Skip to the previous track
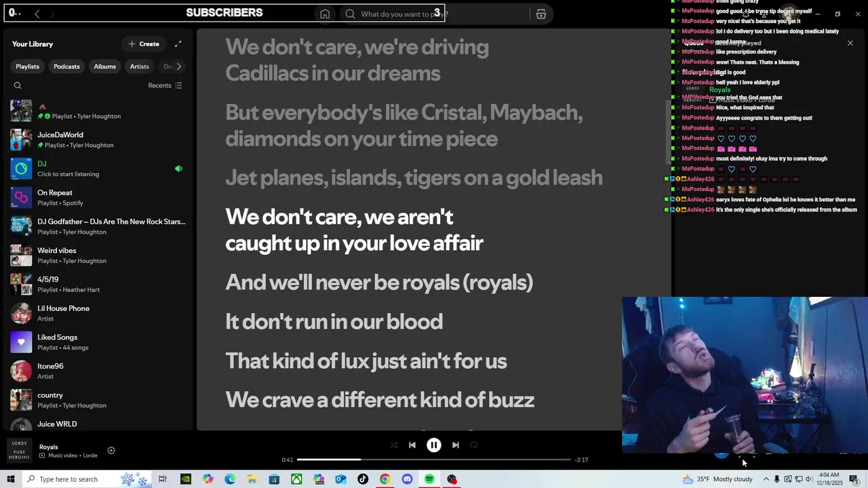This screenshot has height=488, width=868. click(412, 445)
